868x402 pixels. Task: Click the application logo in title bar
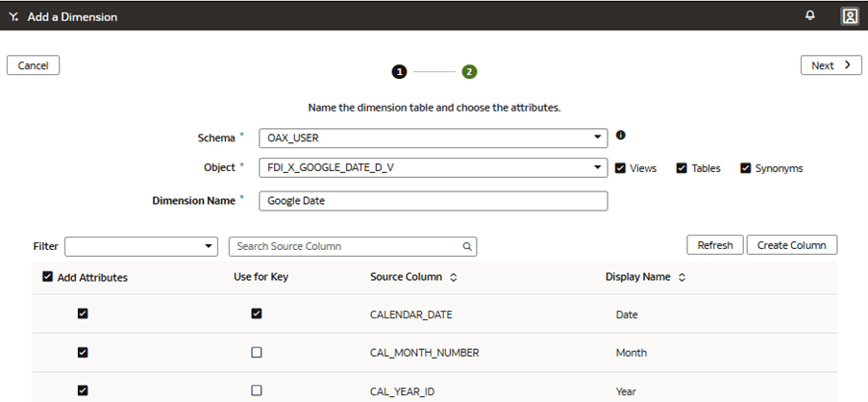(13, 16)
